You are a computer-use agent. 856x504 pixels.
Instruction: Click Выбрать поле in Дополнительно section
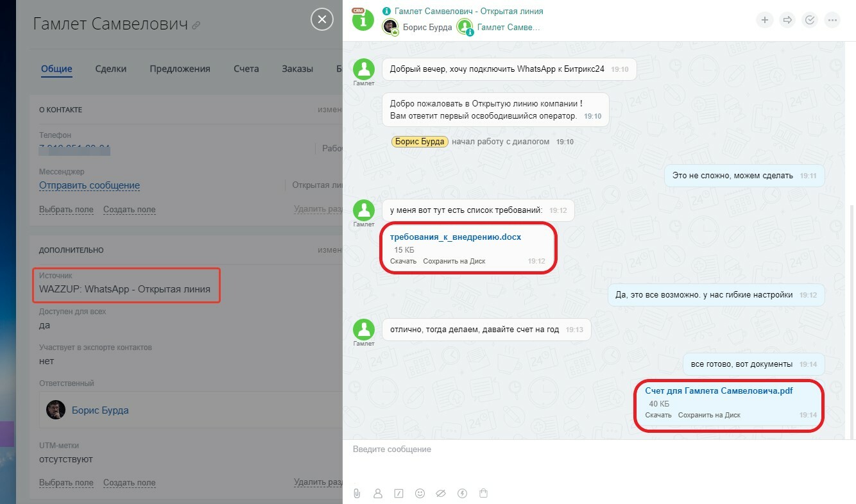pos(66,483)
